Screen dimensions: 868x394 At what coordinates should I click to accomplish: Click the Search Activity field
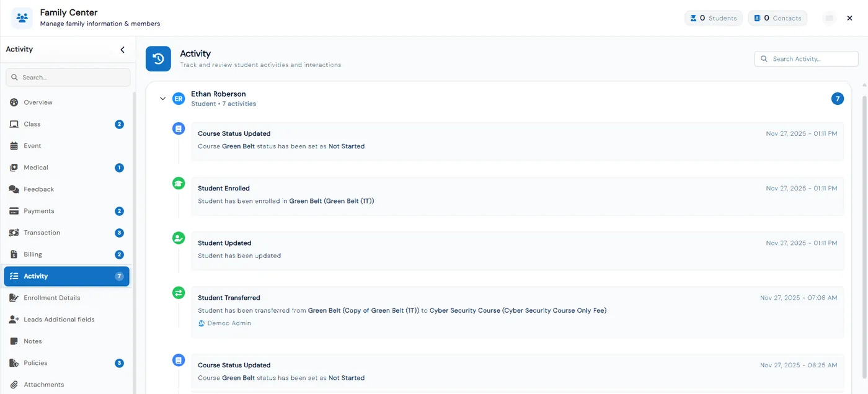806,59
